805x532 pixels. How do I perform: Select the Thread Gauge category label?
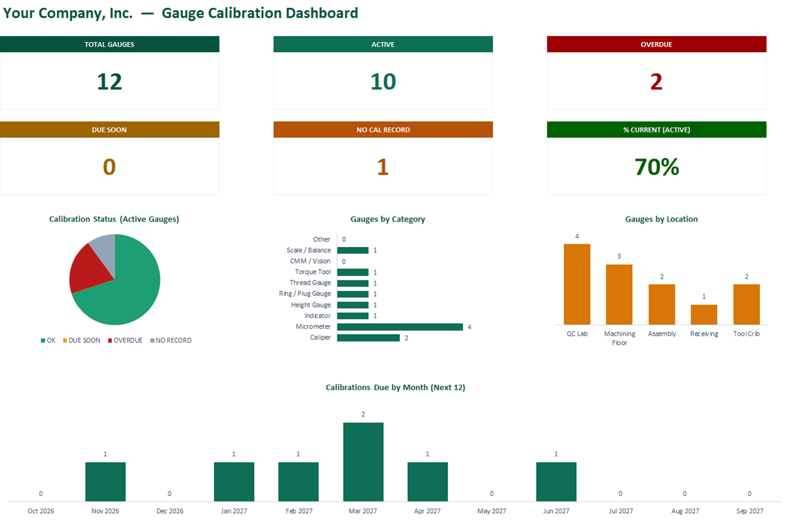tap(310, 283)
